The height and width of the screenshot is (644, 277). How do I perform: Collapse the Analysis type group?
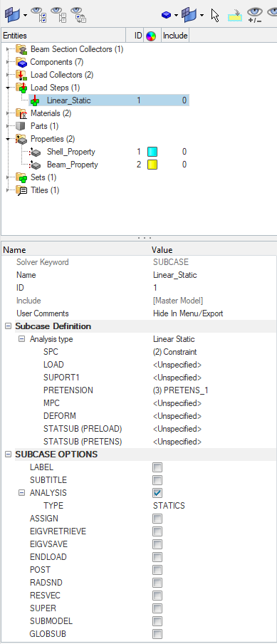click(21, 339)
